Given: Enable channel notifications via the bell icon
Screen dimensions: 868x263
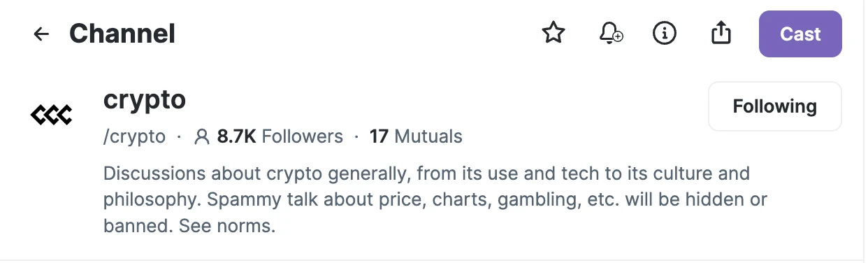Looking at the screenshot, I should [611, 33].
